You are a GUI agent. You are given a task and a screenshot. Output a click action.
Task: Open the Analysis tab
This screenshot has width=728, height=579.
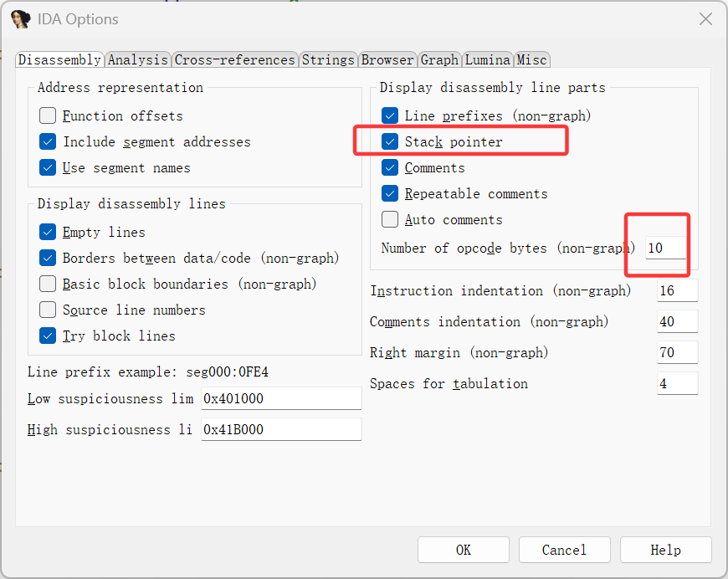pyautogui.click(x=138, y=60)
